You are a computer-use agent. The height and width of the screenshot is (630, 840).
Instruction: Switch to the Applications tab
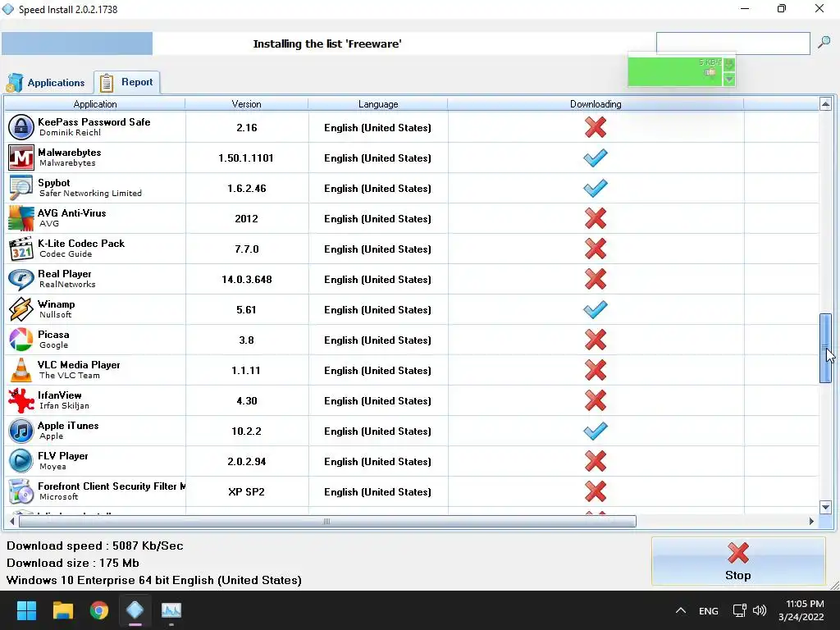pyautogui.click(x=46, y=83)
